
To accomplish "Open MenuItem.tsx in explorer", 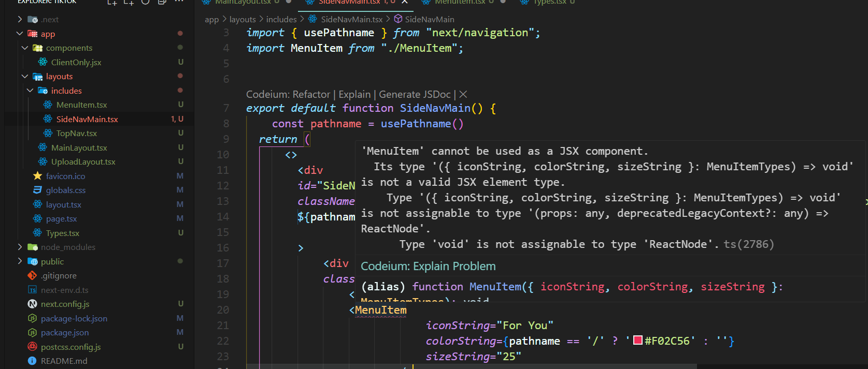I will pyautogui.click(x=82, y=105).
